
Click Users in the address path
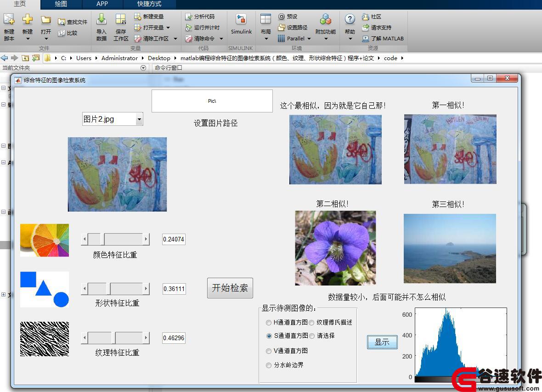pyautogui.click(x=84, y=58)
